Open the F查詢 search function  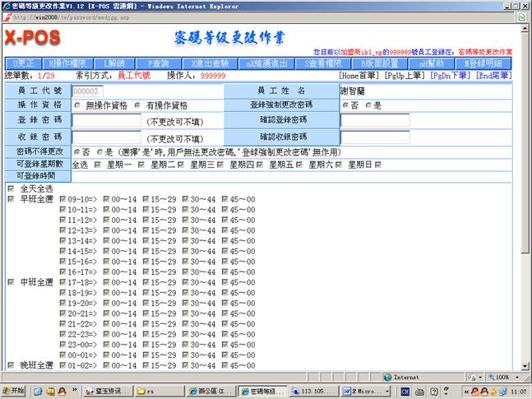[157, 63]
